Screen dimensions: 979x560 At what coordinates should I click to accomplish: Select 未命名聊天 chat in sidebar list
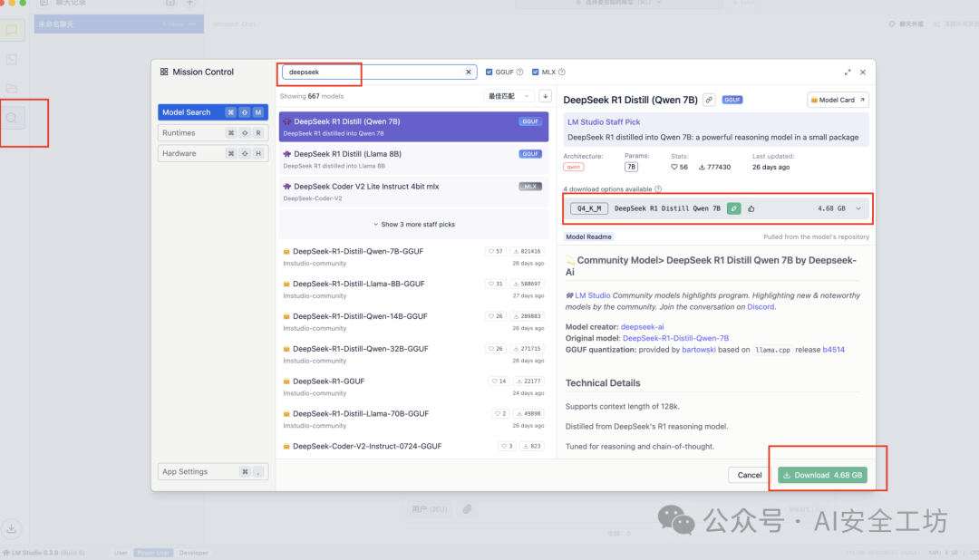pyautogui.click(x=119, y=24)
